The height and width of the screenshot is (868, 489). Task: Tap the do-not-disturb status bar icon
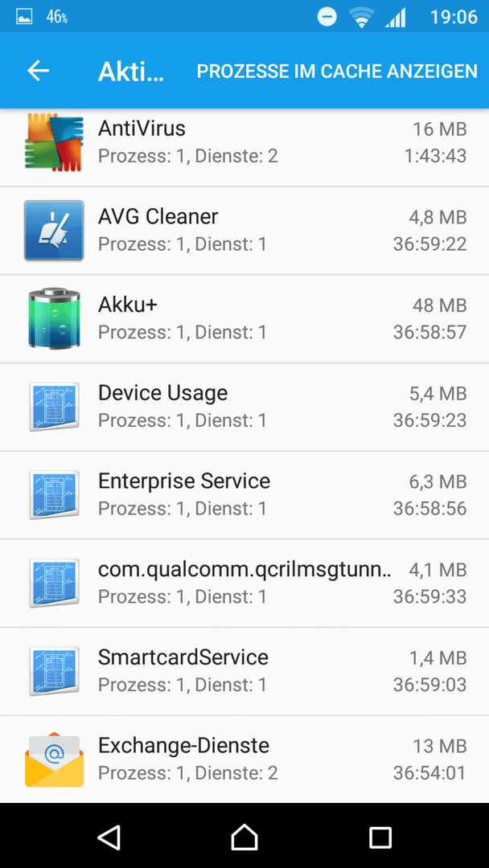(x=327, y=17)
